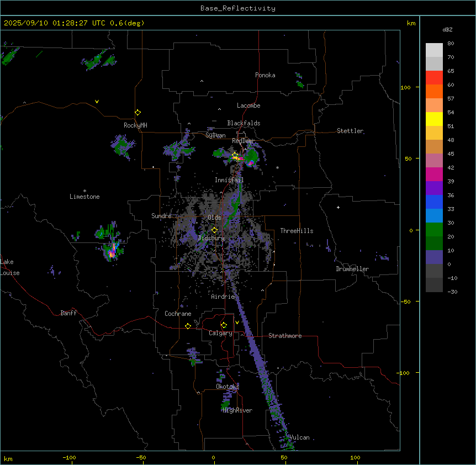
Task: Click the Sundre town label
Action: 161,216
